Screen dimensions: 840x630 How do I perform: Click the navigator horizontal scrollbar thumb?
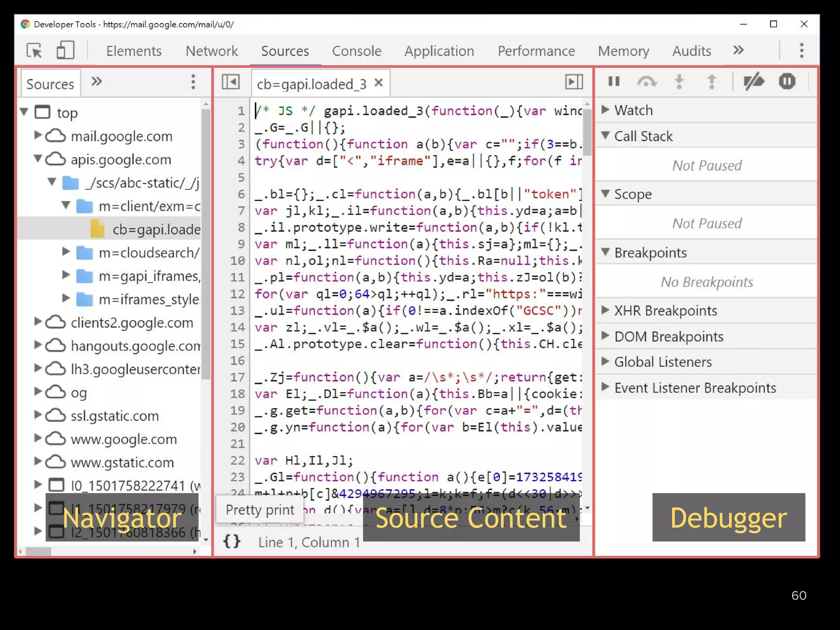38,552
